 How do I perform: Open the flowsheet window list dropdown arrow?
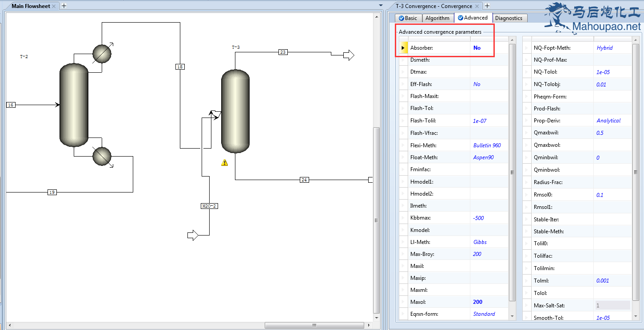point(381,6)
